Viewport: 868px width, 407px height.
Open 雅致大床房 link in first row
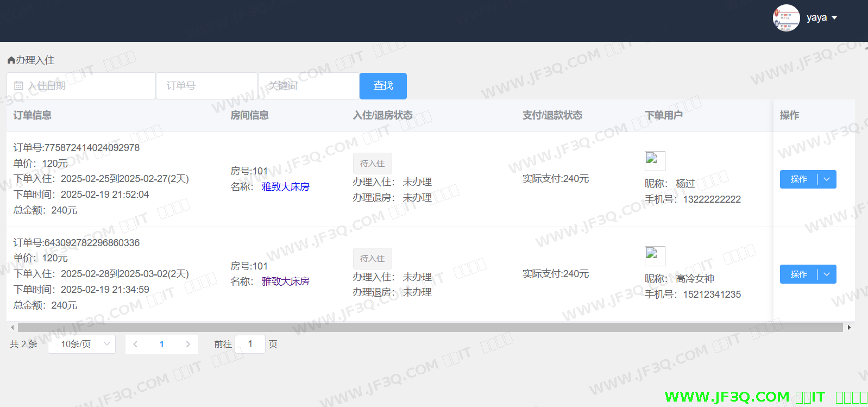pyautogui.click(x=285, y=187)
